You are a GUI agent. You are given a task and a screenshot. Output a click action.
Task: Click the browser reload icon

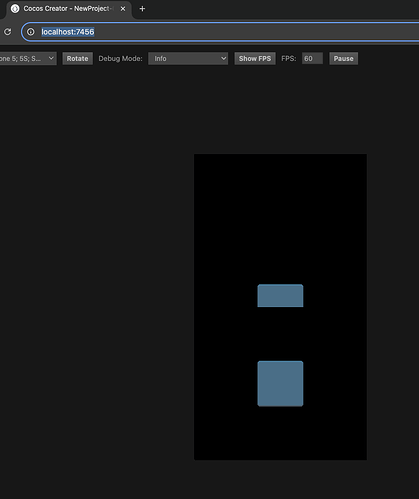point(7,32)
